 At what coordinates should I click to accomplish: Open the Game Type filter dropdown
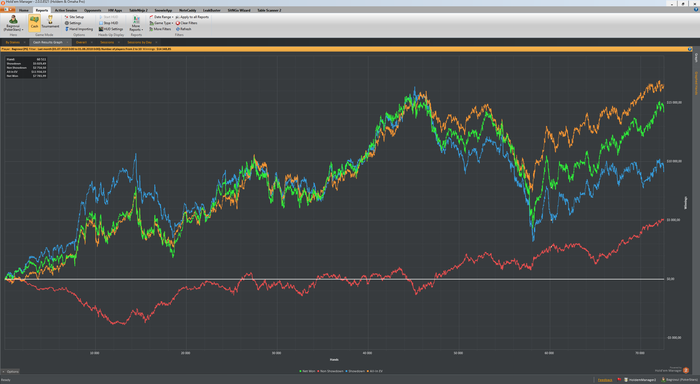click(x=162, y=23)
